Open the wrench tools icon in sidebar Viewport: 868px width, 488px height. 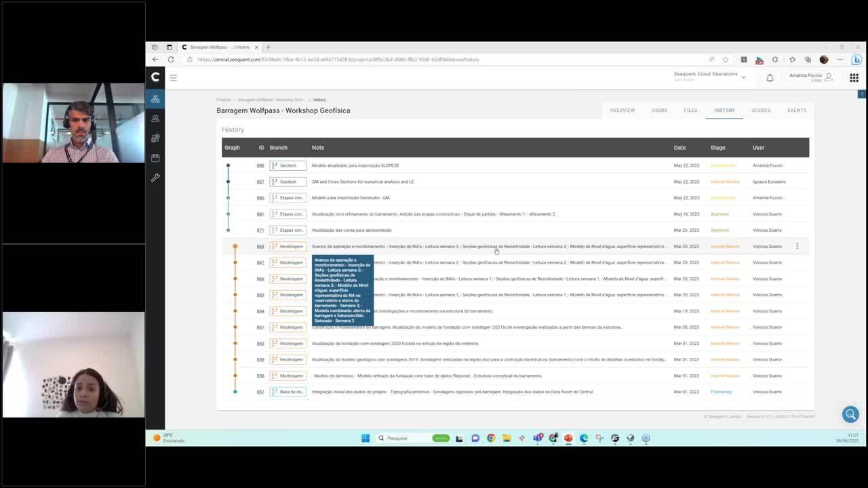point(155,178)
